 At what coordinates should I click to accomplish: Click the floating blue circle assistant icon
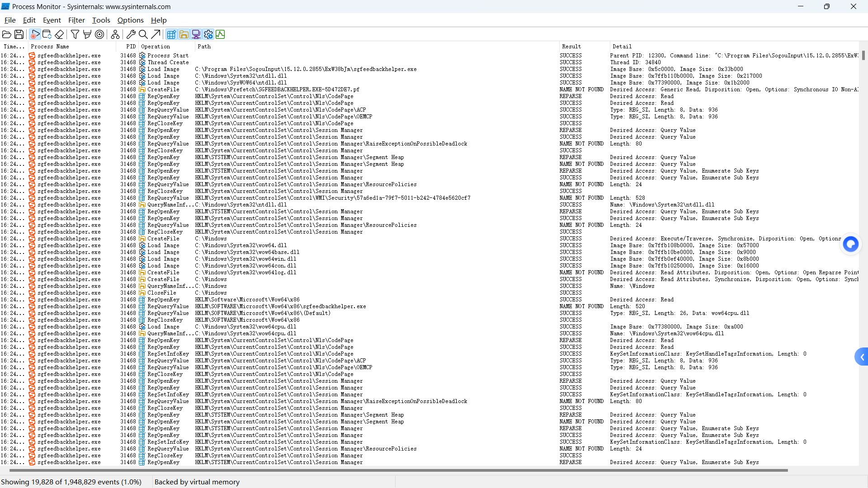851,244
